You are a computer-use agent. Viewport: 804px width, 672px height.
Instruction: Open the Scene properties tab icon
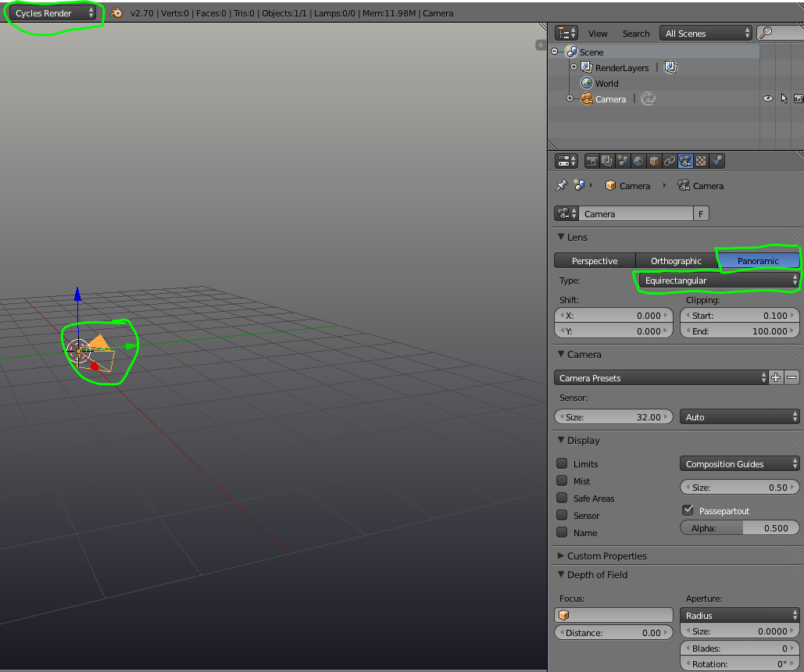point(623,161)
